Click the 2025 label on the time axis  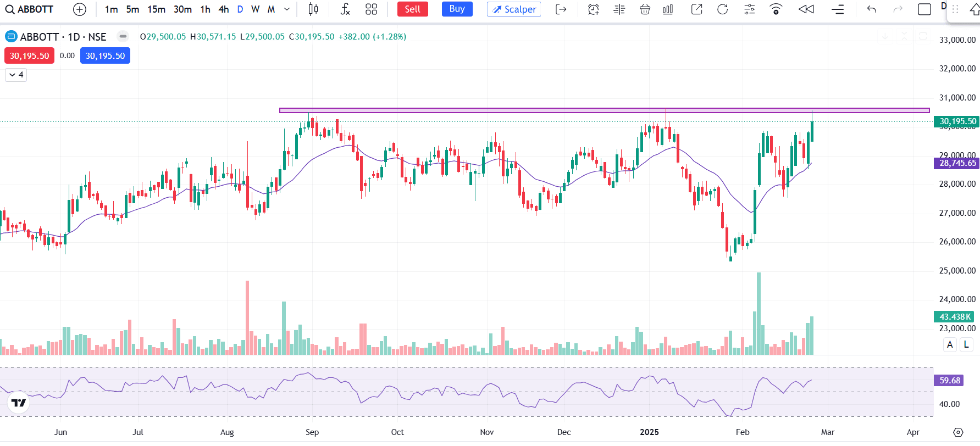coord(649,432)
